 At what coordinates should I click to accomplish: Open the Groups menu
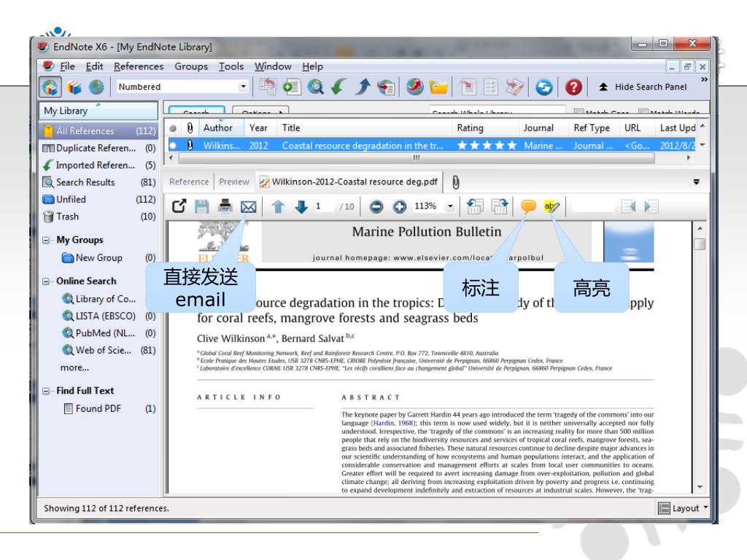pyautogui.click(x=191, y=66)
